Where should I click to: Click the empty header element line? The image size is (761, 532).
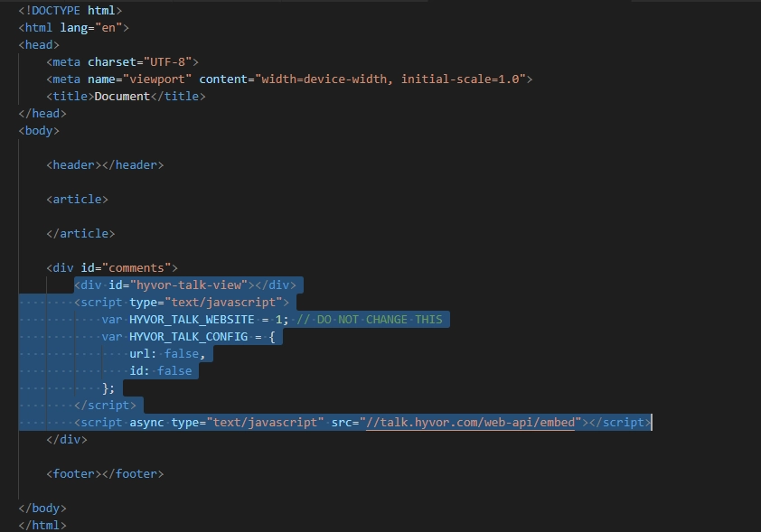pos(105,165)
